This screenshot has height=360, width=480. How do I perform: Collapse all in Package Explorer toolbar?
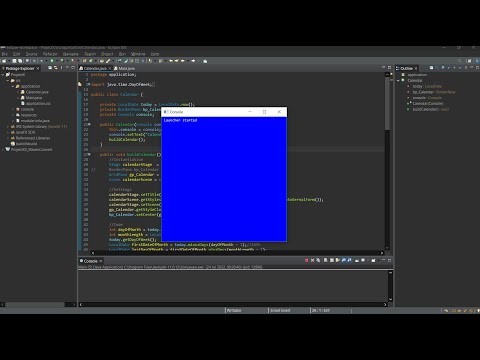(50, 68)
